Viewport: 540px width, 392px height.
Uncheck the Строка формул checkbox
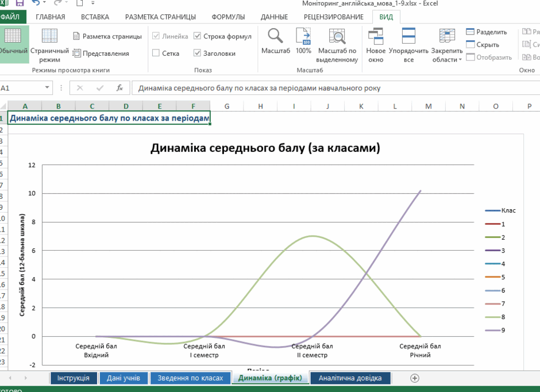pyautogui.click(x=198, y=36)
